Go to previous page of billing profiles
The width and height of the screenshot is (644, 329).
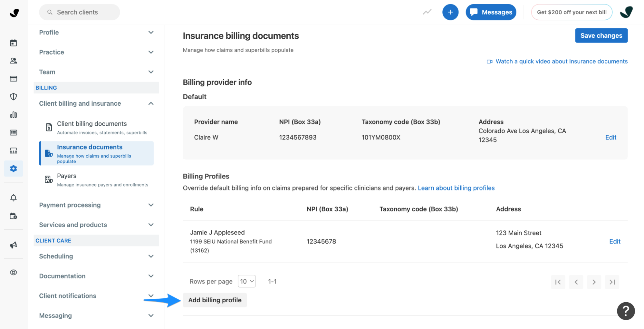pyautogui.click(x=576, y=282)
